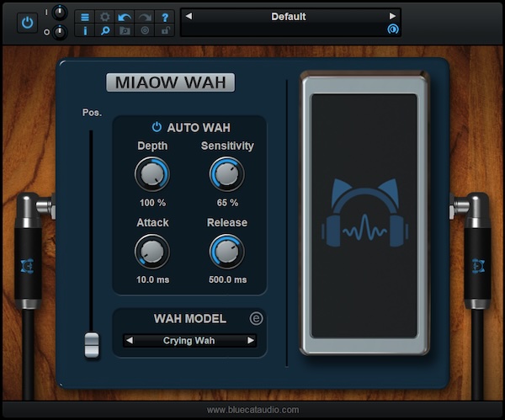Click the redo arrow icon
The height and width of the screenshot is (420, 505).
145,17
